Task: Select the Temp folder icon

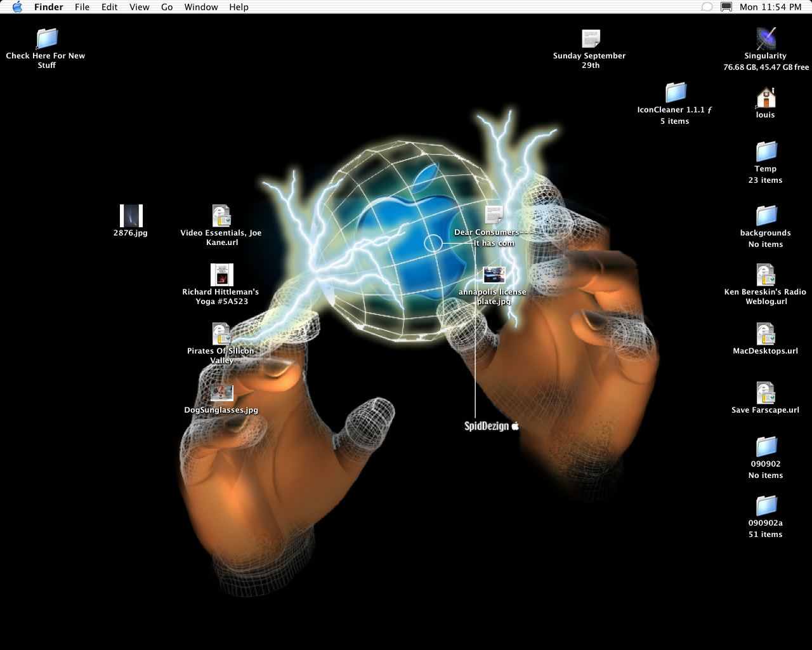Action: tap(766, 152)
